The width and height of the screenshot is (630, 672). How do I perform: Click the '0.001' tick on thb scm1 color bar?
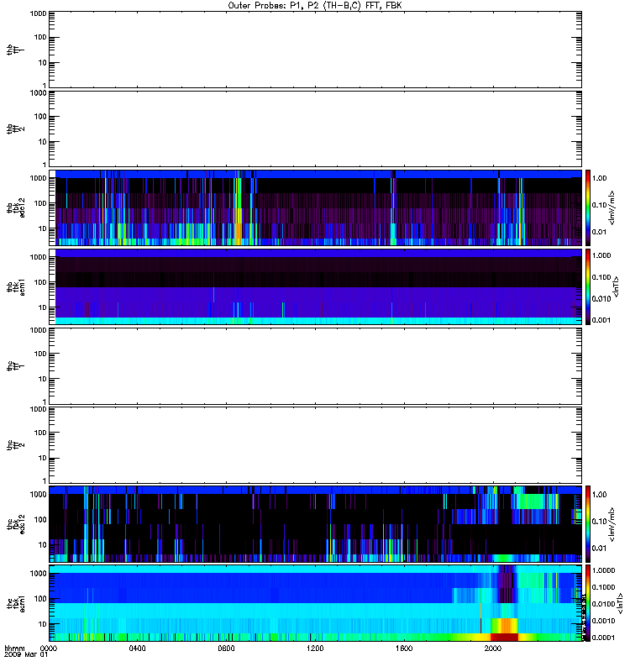coord(601,320)
